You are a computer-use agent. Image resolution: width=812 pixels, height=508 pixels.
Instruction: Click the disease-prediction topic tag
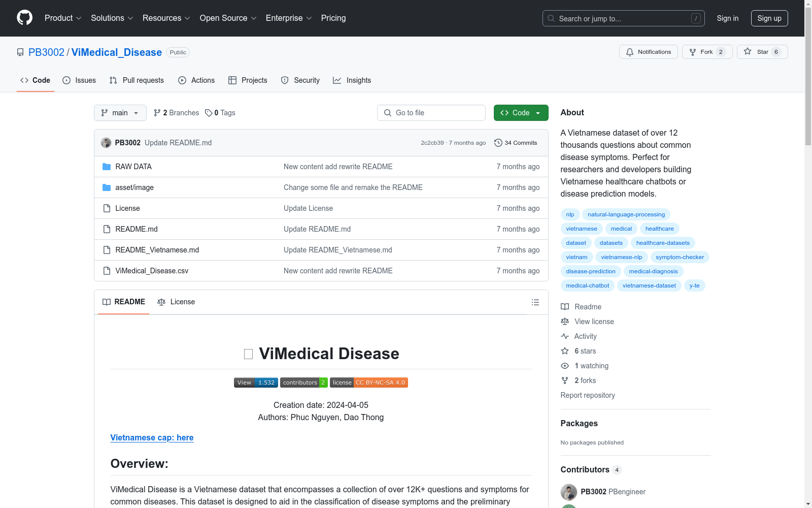[591, 271]
